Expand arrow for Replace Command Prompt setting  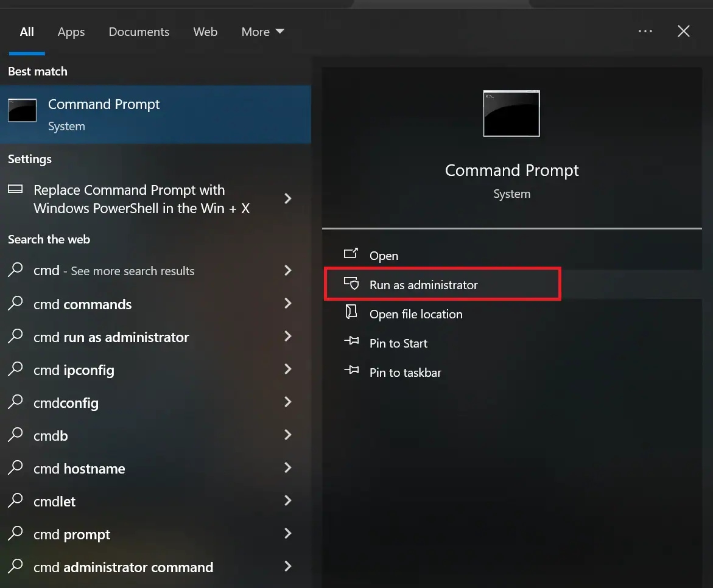pyautogui.click(x=288, y=198)
